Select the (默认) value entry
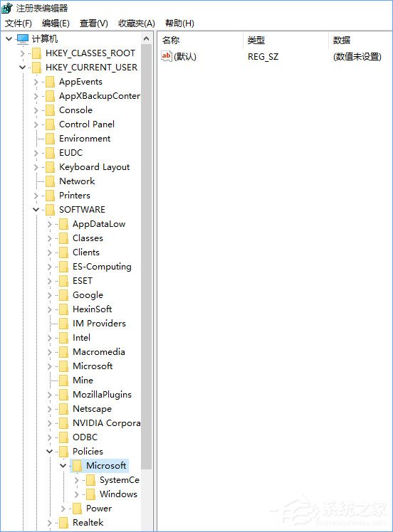 point(185,56)
